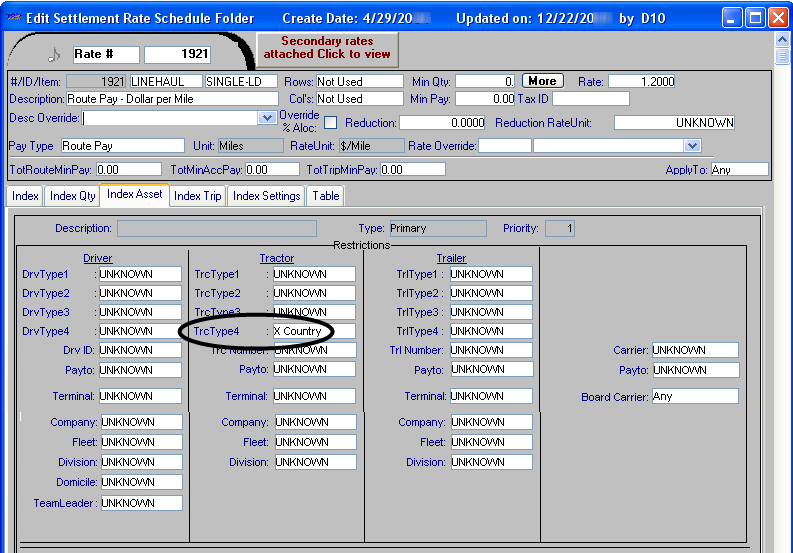This screenshot has height=553, width=793.
Task: Click the TotRouteMinPay field
Action: pyautogui.click(x=128, y=169)
